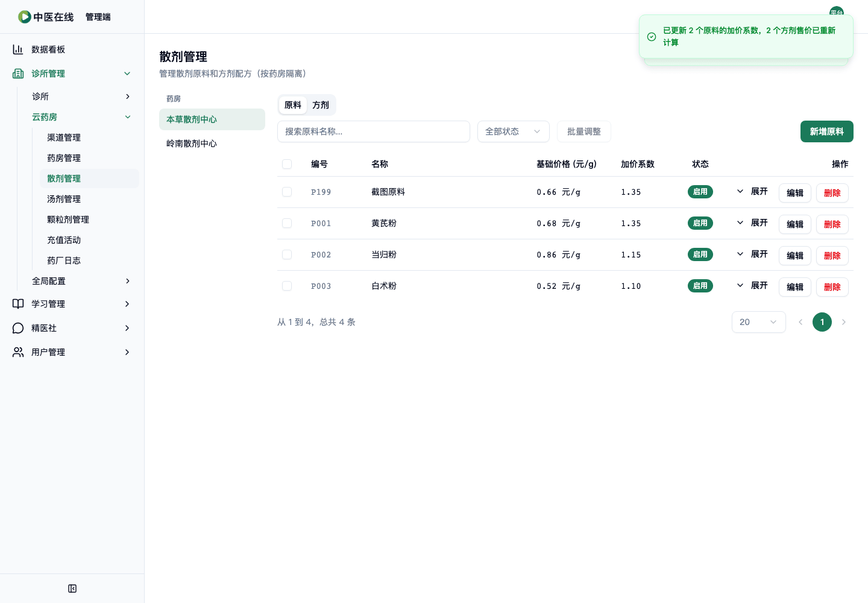Check the row P003 checkbox
The width and height of the screenshot is (868, 603).
point(287,286)
